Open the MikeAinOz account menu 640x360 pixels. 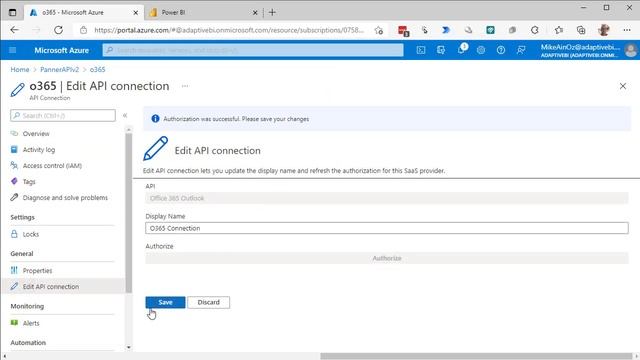click(588, 50)
